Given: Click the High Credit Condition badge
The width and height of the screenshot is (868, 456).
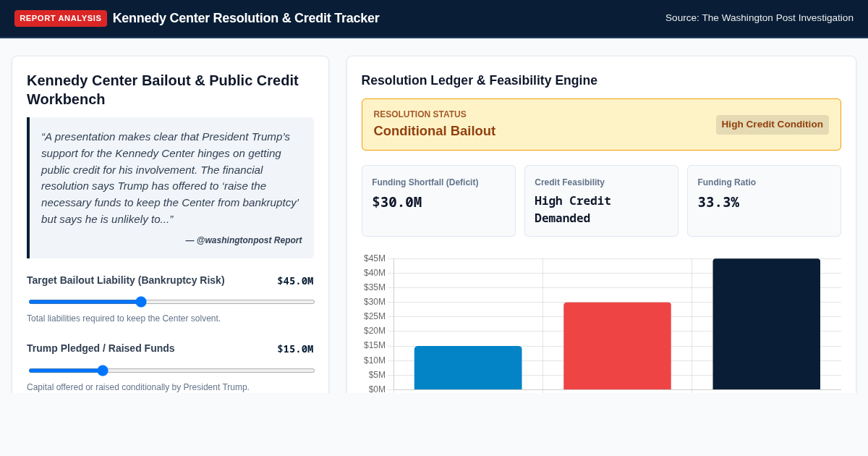Looking at the screenshot, I should click(772, 124).
